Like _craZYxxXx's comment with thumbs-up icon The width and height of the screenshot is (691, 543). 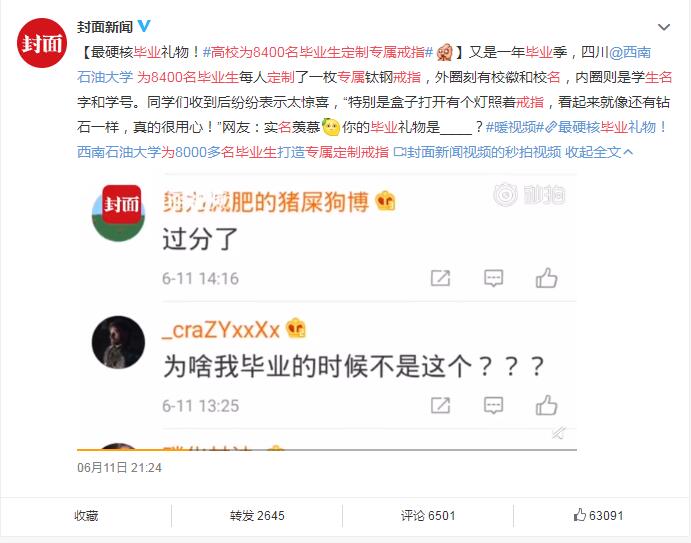tap(546, 405)
